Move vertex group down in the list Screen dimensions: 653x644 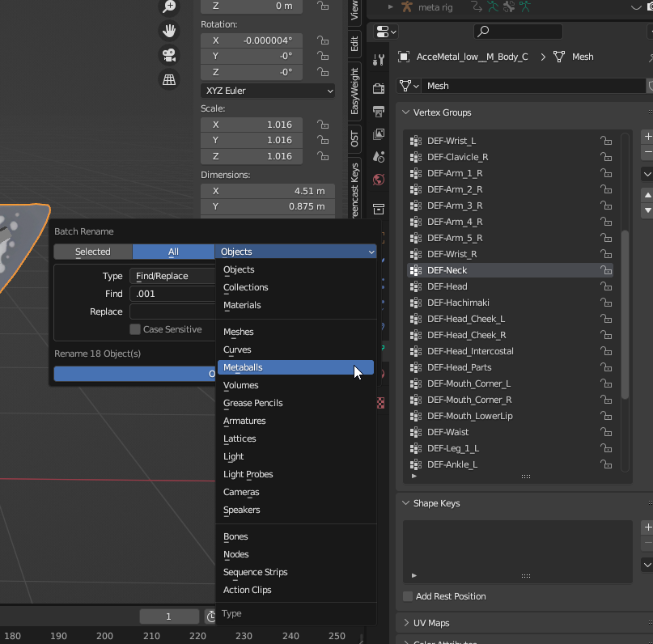coord(647,210)
